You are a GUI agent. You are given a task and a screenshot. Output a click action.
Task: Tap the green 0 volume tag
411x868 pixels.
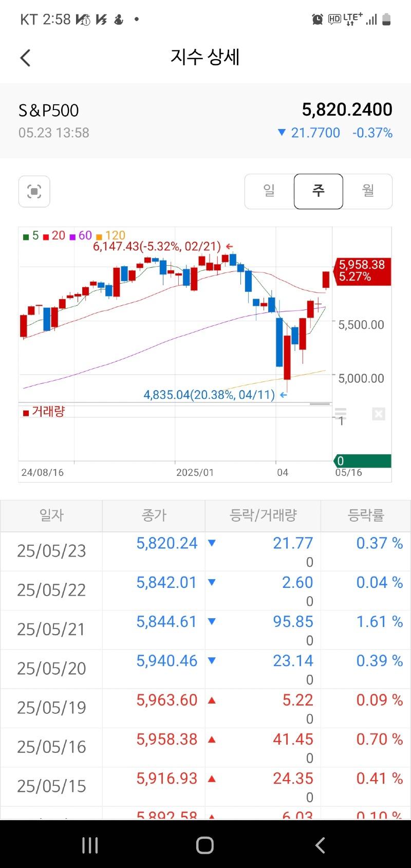[x=362, y=461]
